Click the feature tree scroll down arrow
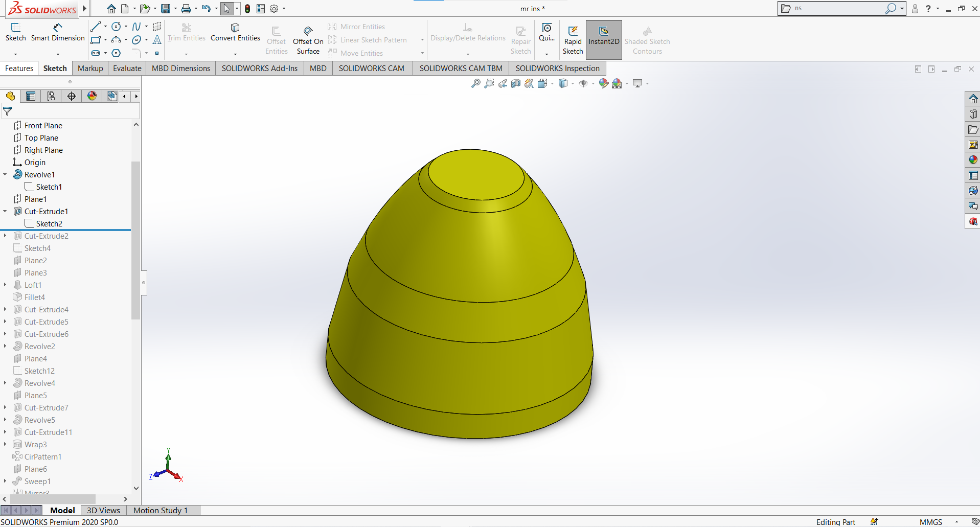This screenshot has width=980, height=527. pyautogui.click(x=136, y=488)
